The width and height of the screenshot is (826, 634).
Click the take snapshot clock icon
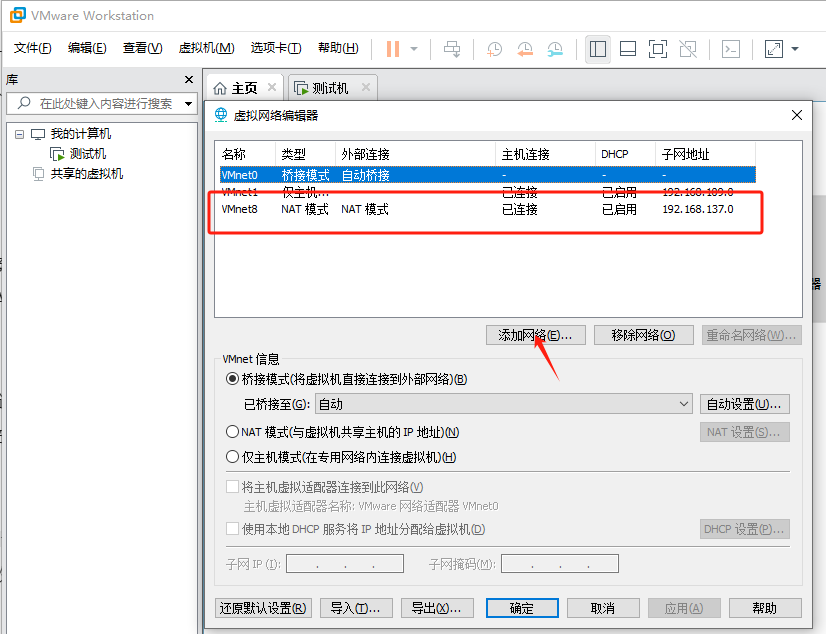494,49
